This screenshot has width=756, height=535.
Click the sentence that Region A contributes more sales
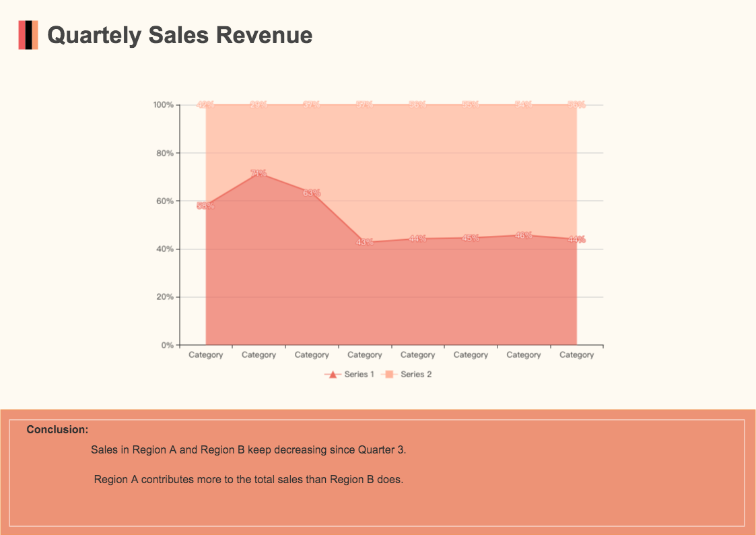click(x=248, y=480)
